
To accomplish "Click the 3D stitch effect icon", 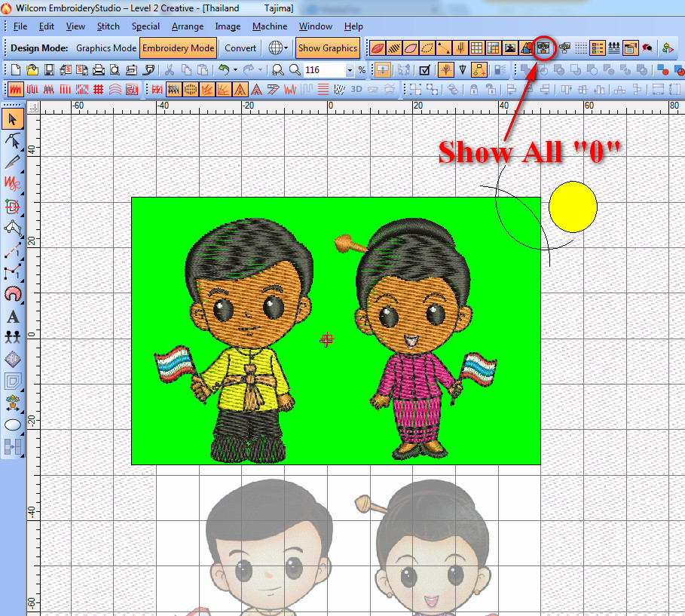I will pyautogui.click(x=356, y=89).
